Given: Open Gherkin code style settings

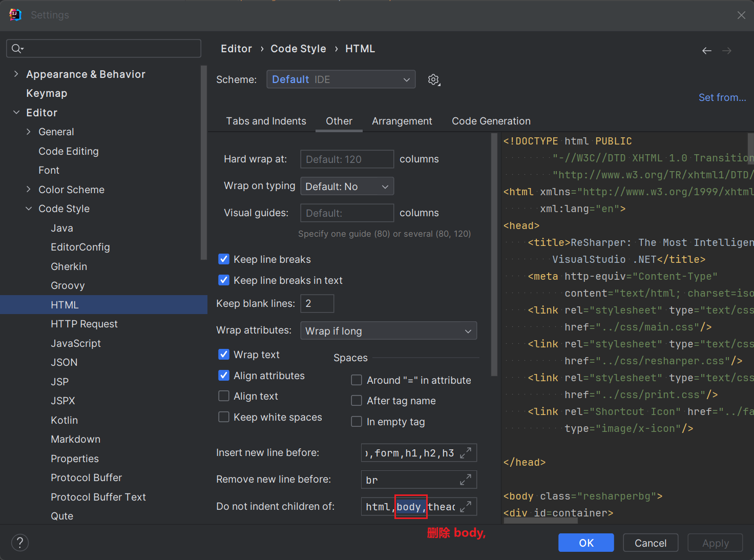Looking at the screenshot, I should [69, 266].
